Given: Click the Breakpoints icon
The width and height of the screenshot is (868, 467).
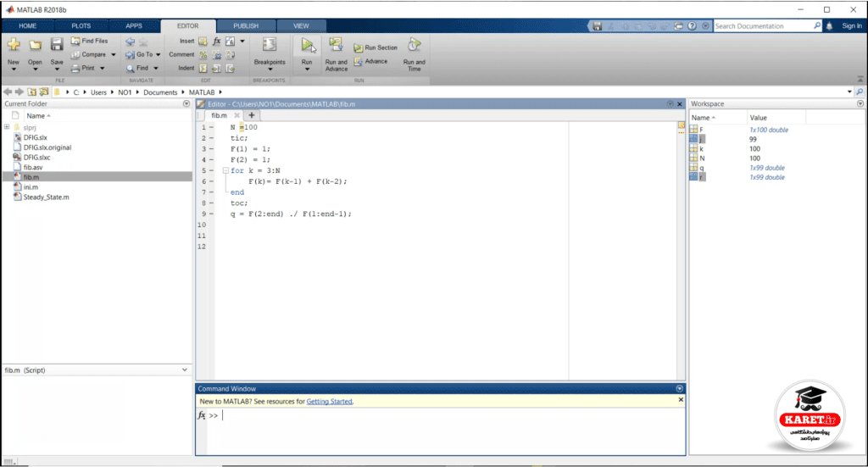Looking at the screenshot, I should pos(270,45).
